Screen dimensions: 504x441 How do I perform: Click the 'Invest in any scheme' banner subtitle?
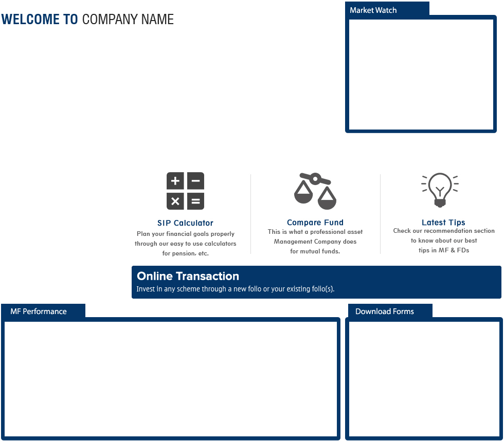[235, 289]
